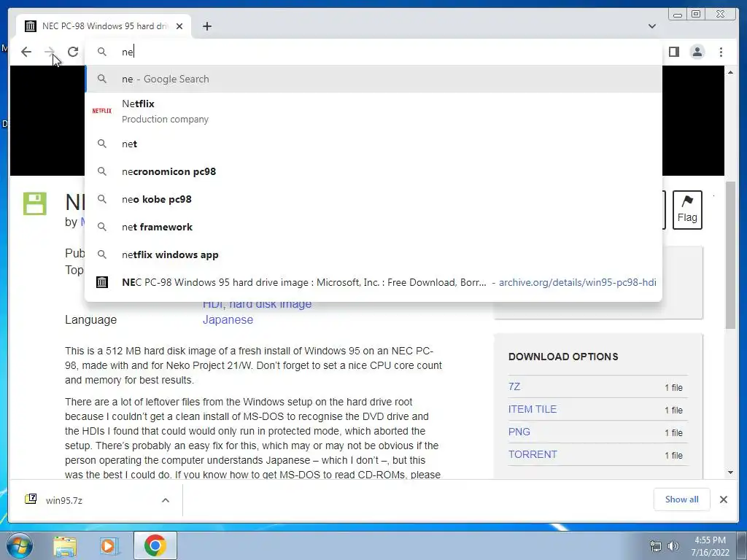Click Show all downloads

tap(682, 499)
